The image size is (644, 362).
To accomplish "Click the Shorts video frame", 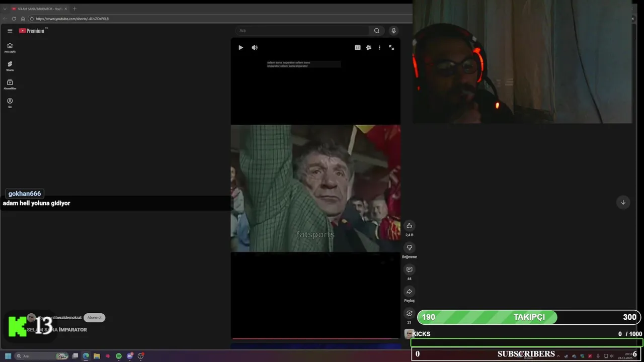I will pos(315,189).
